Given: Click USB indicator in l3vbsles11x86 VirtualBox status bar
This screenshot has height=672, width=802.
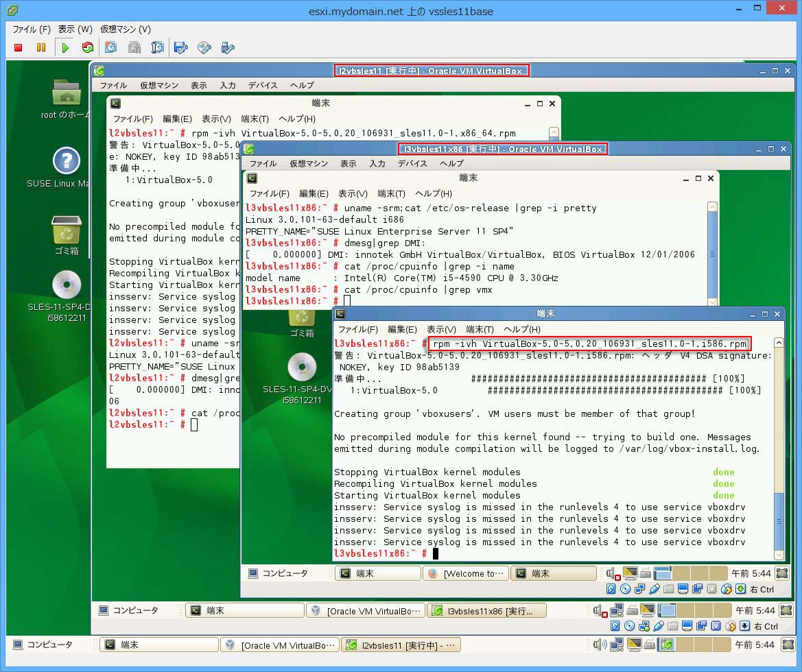Looking at the screenshot, I should point(654,589).
